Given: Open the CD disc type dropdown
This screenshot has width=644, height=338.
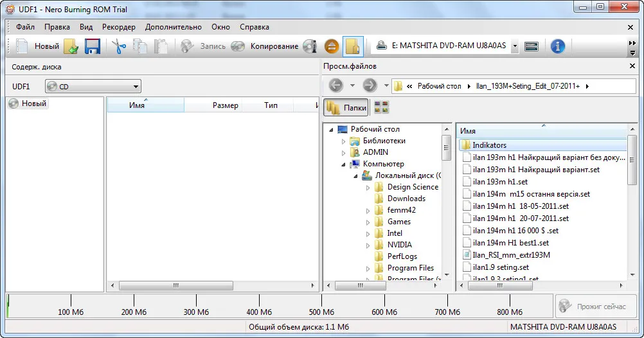Looking at the screenshot, I should (x=93, y=86).
